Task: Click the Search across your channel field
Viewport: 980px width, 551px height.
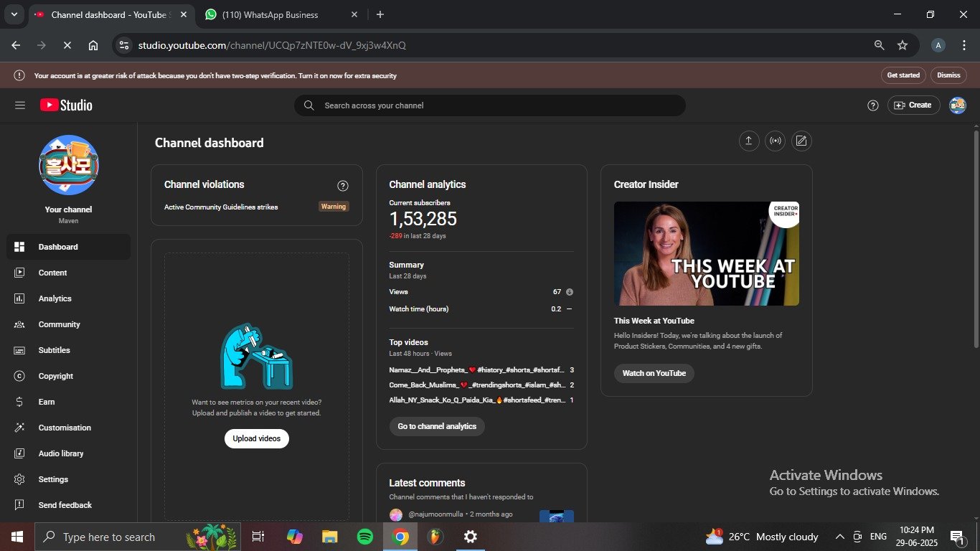Action: (x=490, y=105)
